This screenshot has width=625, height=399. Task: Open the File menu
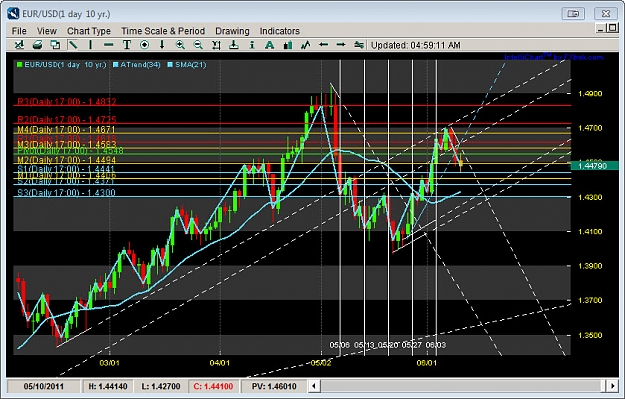click(19, 31)
